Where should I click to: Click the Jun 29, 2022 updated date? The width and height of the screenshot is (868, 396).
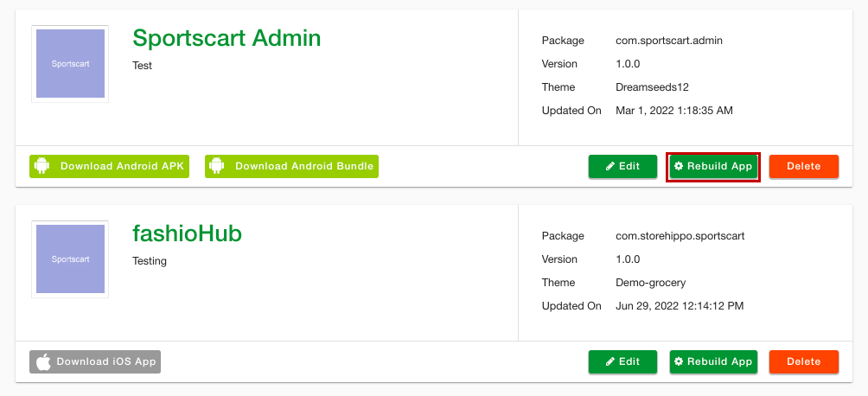(679, 306)
